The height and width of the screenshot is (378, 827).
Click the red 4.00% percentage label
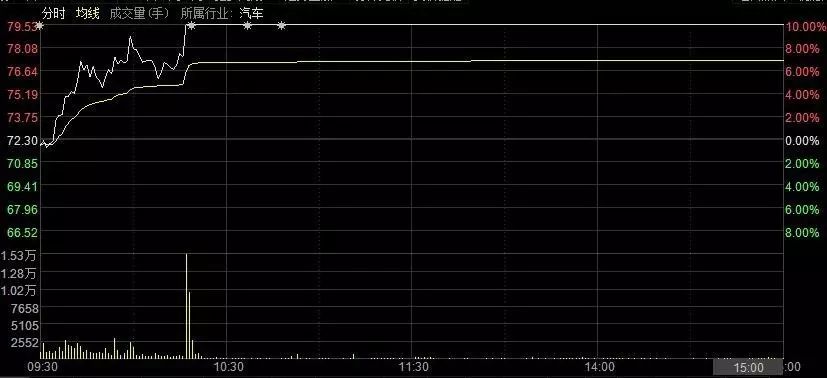click(x=803, y=95)
